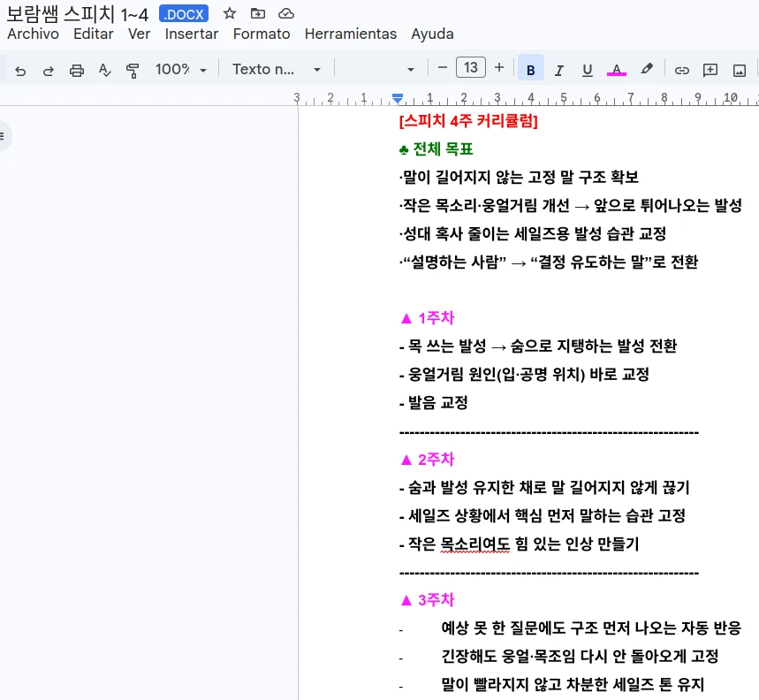Star the document title
Image resolution: width=759 pixels, height=700 pixels.
230,13
